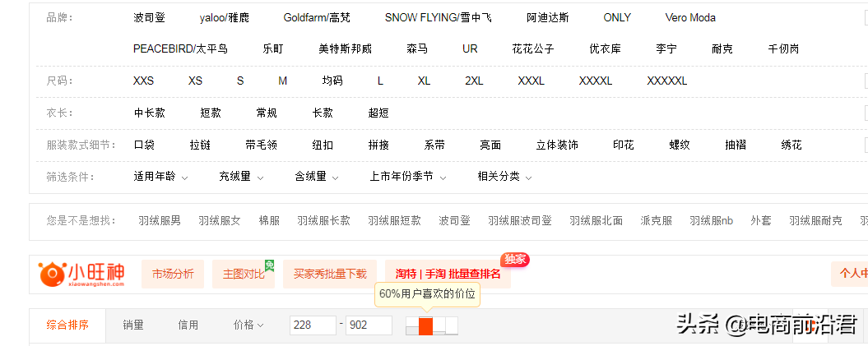868x346 pixels.
Task: Click the minimum price field showing 228
Action: tap(313, 325)
